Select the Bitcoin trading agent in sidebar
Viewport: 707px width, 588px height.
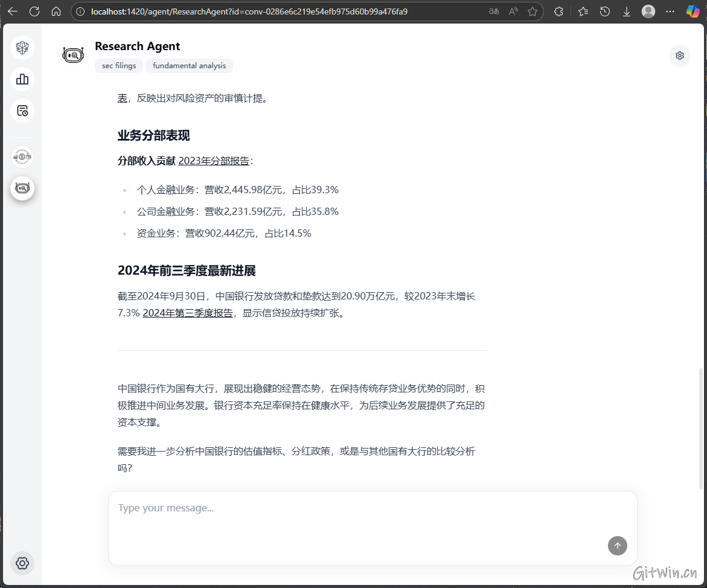(x=22, y=157)
